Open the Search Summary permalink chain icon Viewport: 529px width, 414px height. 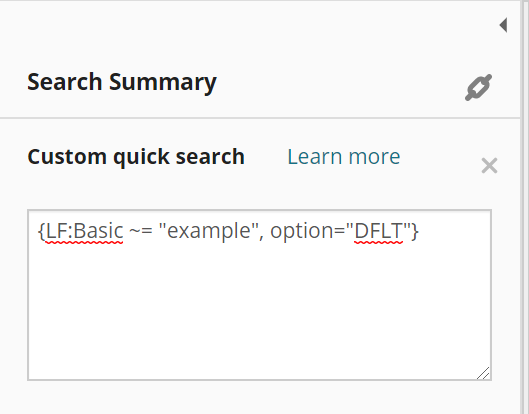pos(478,87)
